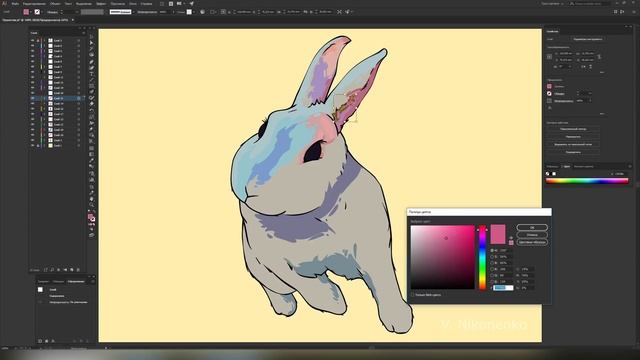Click the Illustrator Ai logo
Viewport: 640px width, 360px height.
click(4, 3)
